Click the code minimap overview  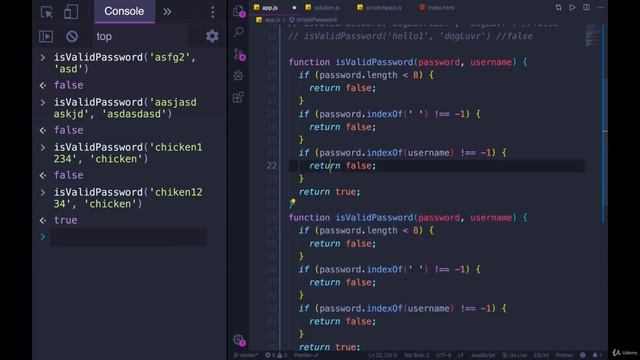point(591,36)
